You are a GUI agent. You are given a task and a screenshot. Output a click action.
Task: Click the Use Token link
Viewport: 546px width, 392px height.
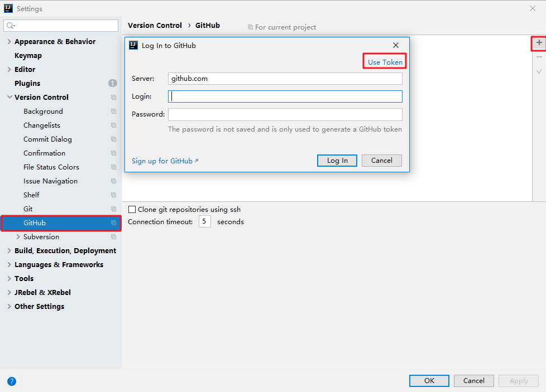click(385, 62)
